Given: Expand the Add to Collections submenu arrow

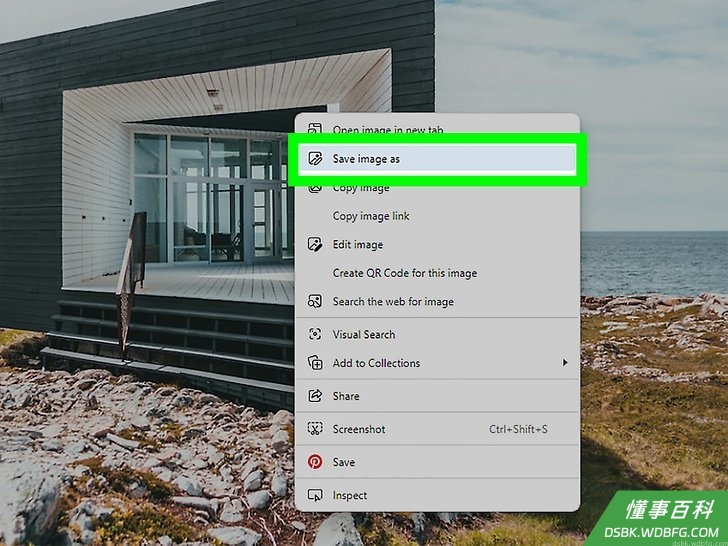Looking at the screenshot, I should tap(565, 363).
